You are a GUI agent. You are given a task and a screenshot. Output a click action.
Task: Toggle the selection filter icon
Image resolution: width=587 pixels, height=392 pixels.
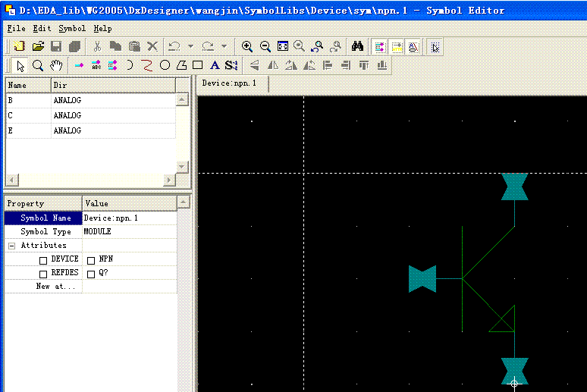435,47
